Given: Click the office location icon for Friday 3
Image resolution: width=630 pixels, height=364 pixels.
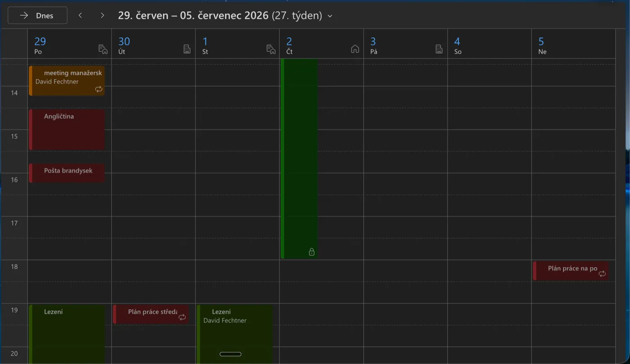Looking at the screenshot, I should (439, 49).
